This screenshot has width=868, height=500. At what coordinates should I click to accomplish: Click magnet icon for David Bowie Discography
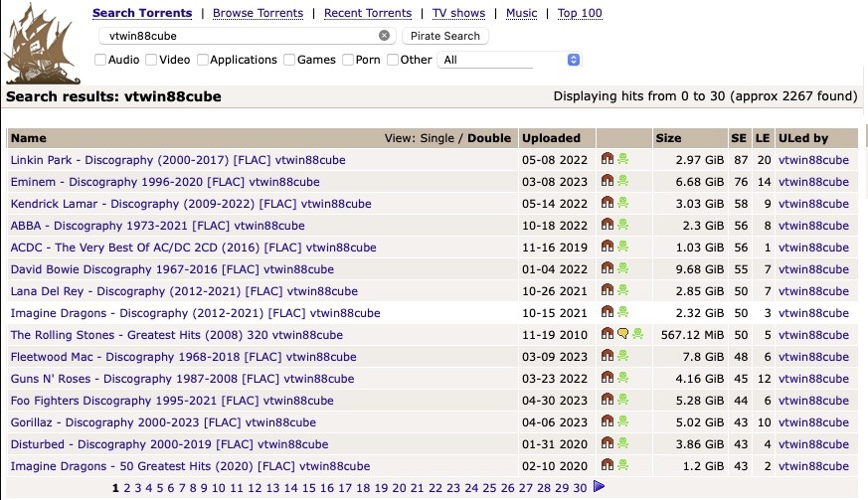click(608, 268)
